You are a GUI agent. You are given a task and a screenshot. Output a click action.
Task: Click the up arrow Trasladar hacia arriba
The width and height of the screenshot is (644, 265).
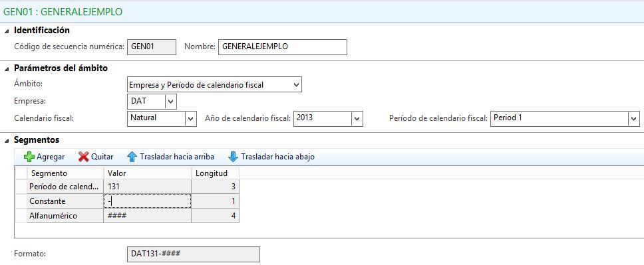[x=132, y=157]
